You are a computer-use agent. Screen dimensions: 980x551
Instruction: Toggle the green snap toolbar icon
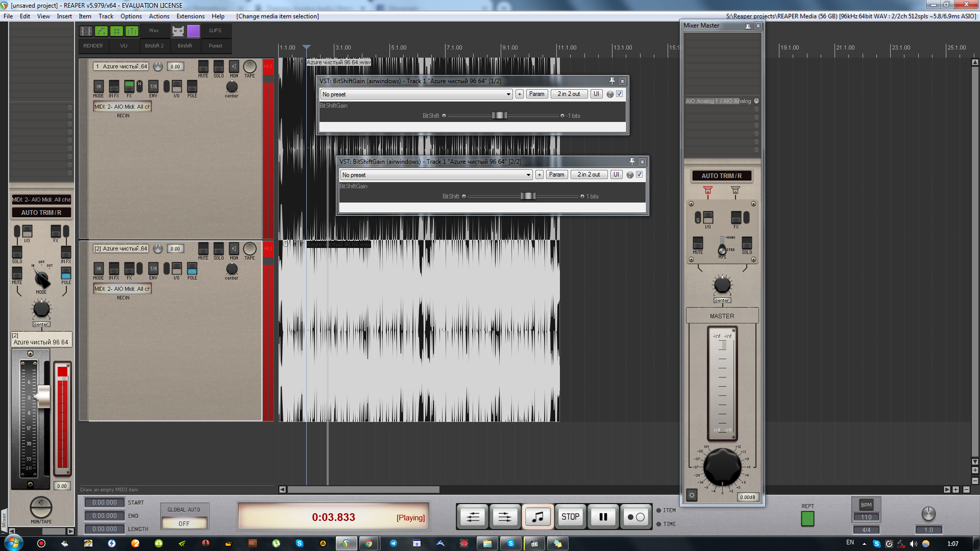point(132,31)
